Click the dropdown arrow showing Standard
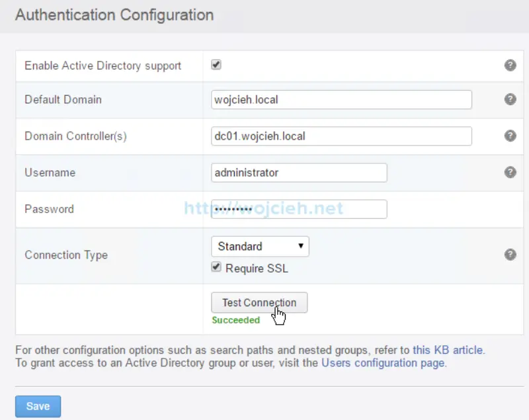This screenshot has width=529, height=420. click(x=302, y=246)
